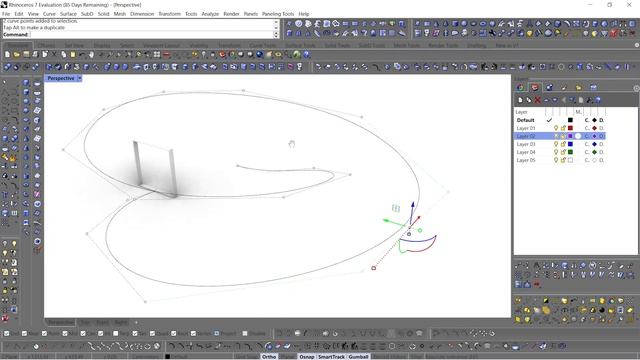Open Layer 03 linetype Continuous dropdown
The image size is (640, 360).
(587, 144)
